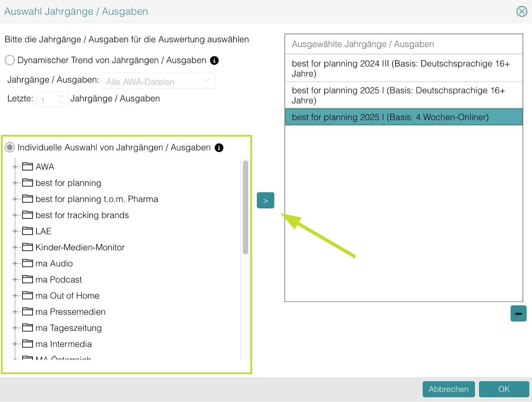This screenshot has width=532, height=402.
Task: Expand the ma Audio tree node
Action: [x=15, y=263]
